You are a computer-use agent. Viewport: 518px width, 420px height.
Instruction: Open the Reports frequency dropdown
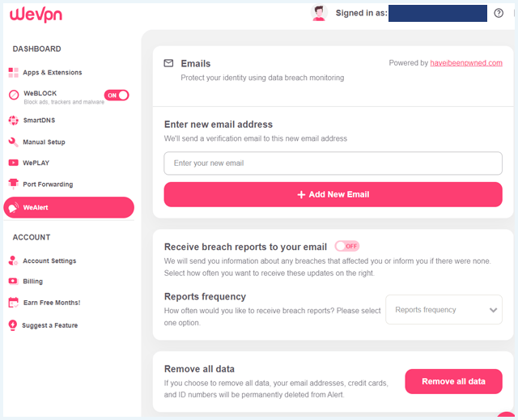point(444,310)
